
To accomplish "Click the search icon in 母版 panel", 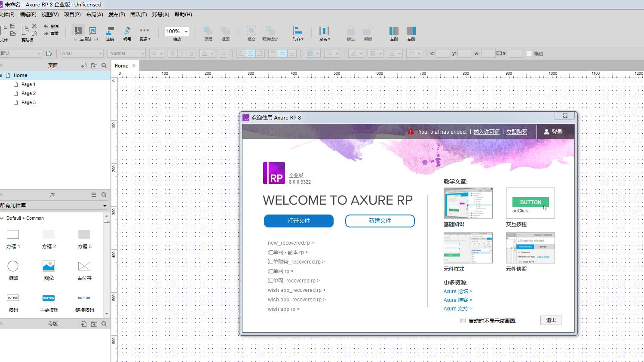I will pyautogui.click(x=104, y=324).
